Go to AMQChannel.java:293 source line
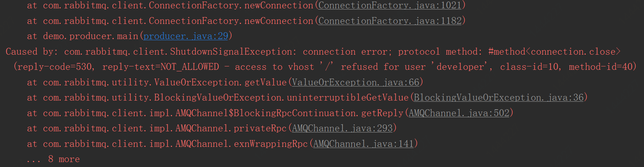Viewport: 644px width, 167px height. click(342, 128)
